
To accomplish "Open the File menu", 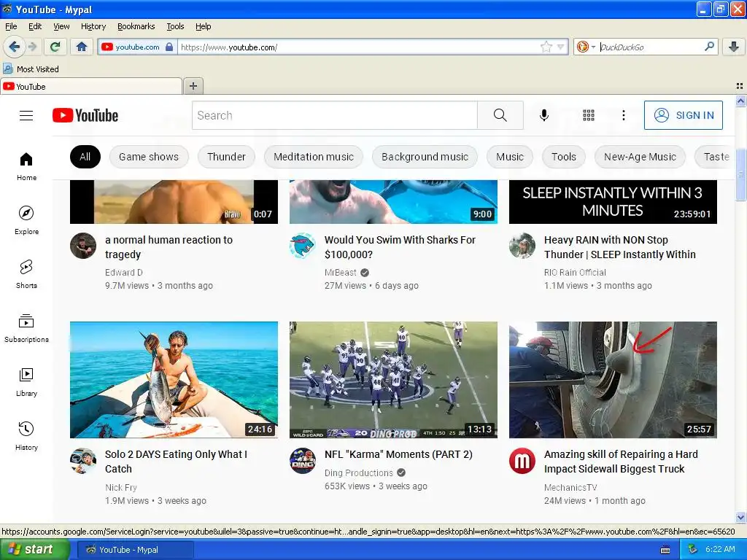I will [11, 26].
